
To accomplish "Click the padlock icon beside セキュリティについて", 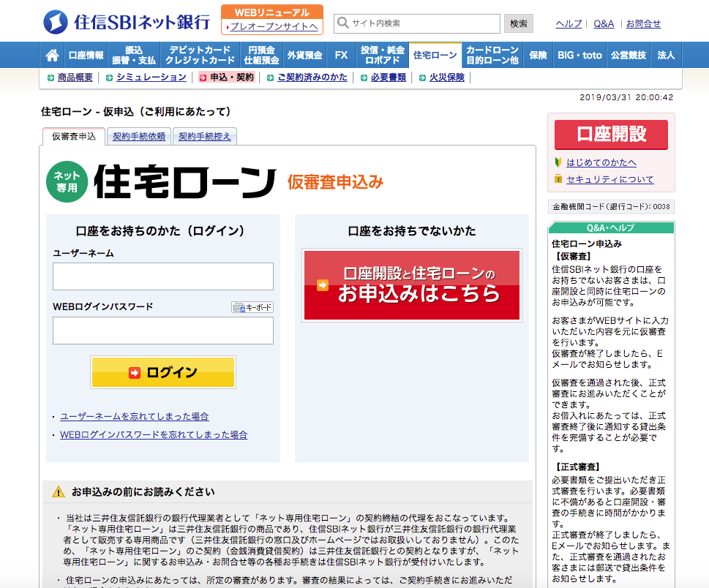I will tap(558, 179).
